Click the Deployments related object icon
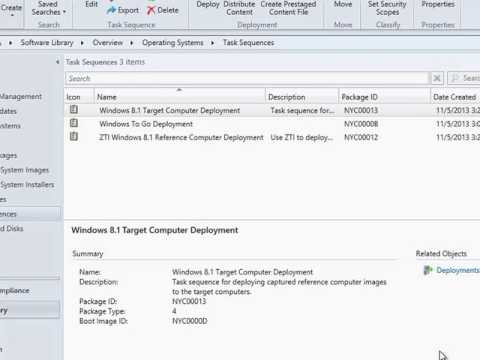The image size is (480, 360). (428, 270)
